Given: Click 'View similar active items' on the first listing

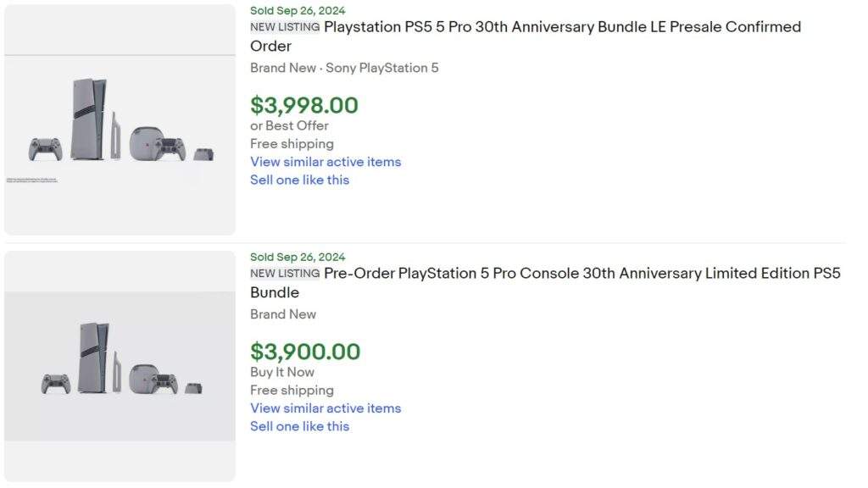Looking at the screenshot, I should (325, 162).
